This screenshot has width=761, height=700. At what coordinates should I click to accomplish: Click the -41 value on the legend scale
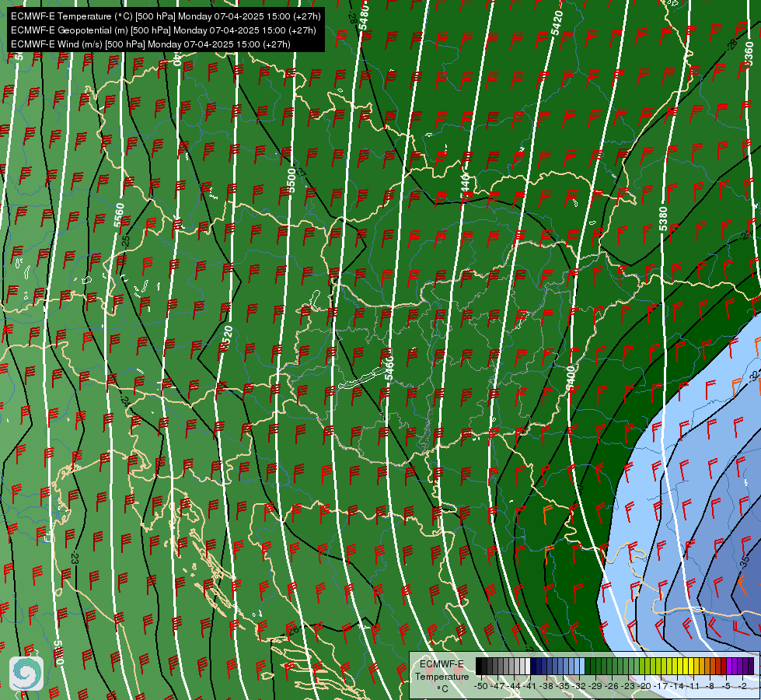click(x=529, y=686)
